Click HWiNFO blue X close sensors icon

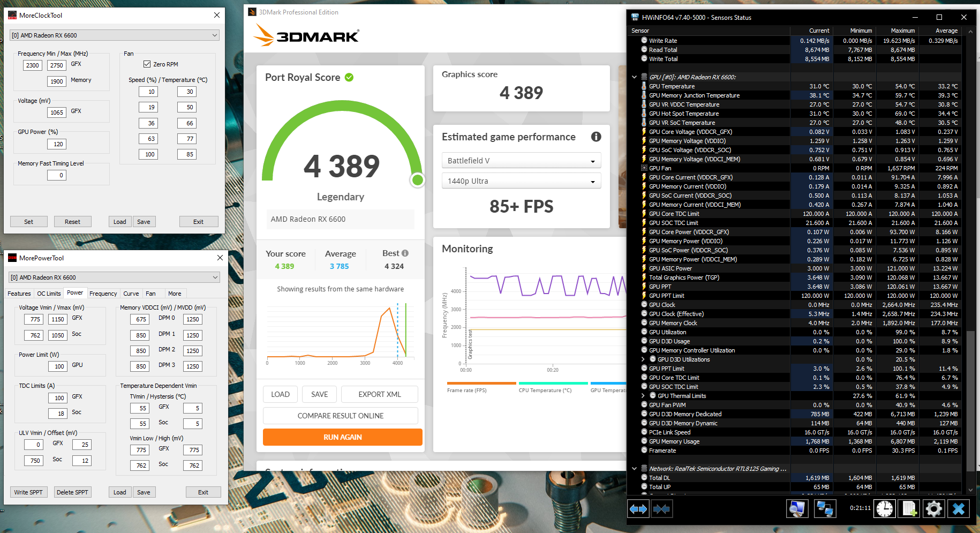pyautogui.click(x=959, y=509)
